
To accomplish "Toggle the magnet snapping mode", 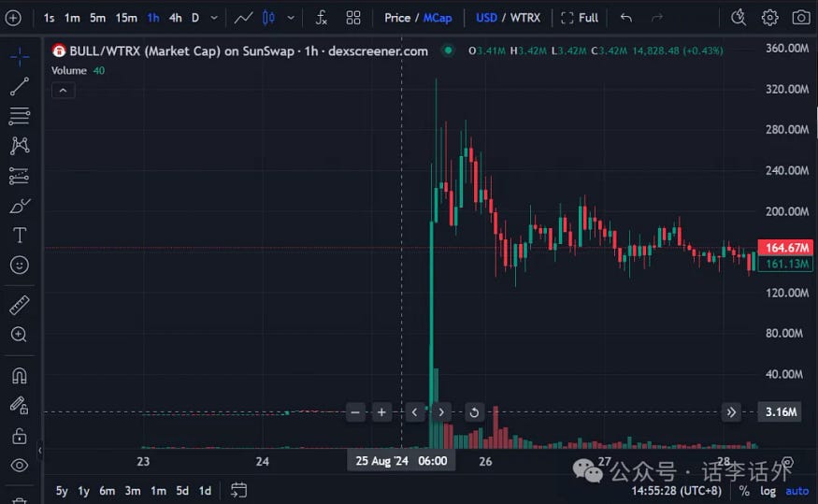I will (20, 376).
